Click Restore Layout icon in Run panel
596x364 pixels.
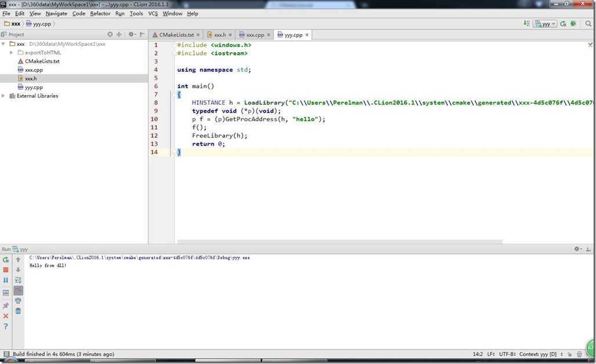point(6,293)
